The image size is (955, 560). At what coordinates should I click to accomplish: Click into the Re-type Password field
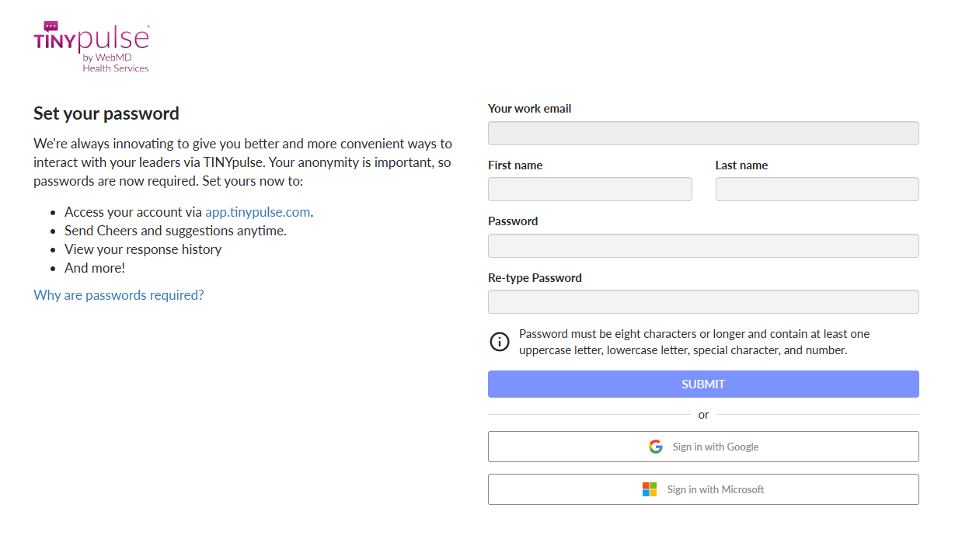click(x=703, y=302)
